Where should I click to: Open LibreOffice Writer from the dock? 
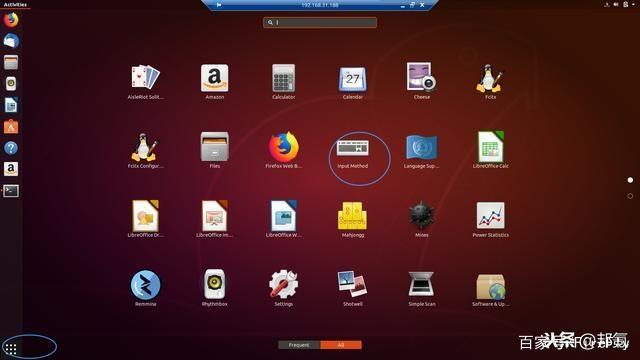(x=11, y=105)
